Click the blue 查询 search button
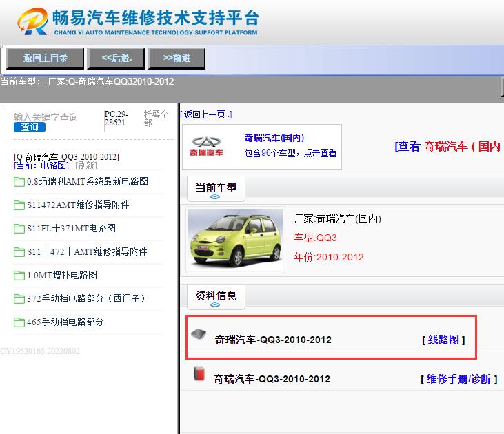This screenshot has height=434, width=504. (x=30, y=127)
